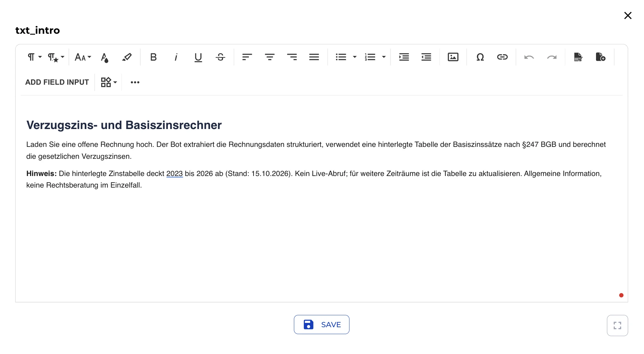Open the shapes widget dropdown
The height and width of the screenshot is (354, 644).
pyautogui.click(x=109, y=82)
